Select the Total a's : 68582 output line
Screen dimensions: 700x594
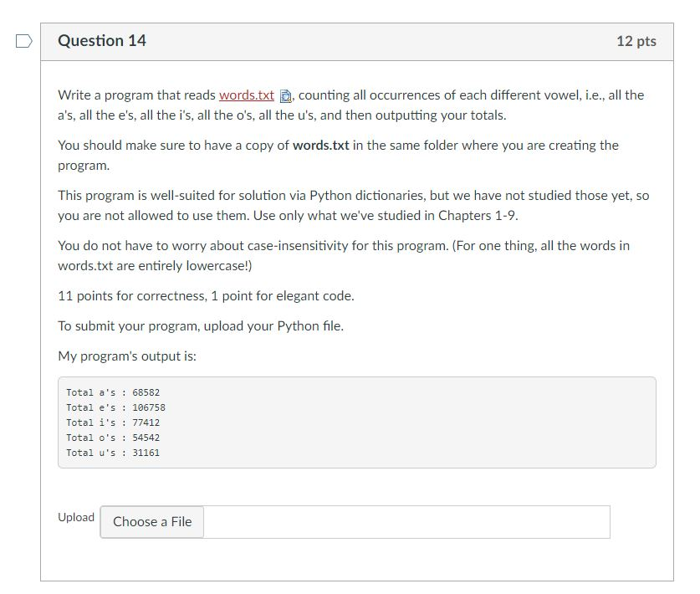[110, 392]
